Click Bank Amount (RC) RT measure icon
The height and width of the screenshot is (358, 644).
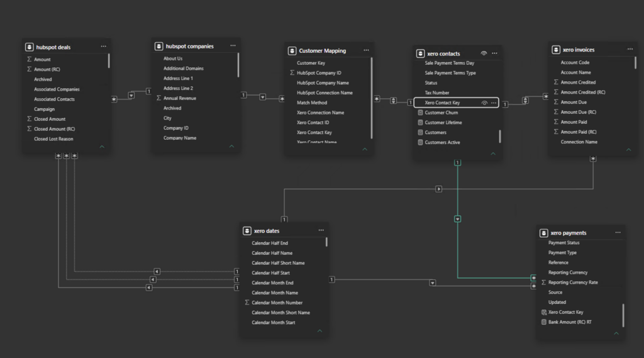(543, 322)
